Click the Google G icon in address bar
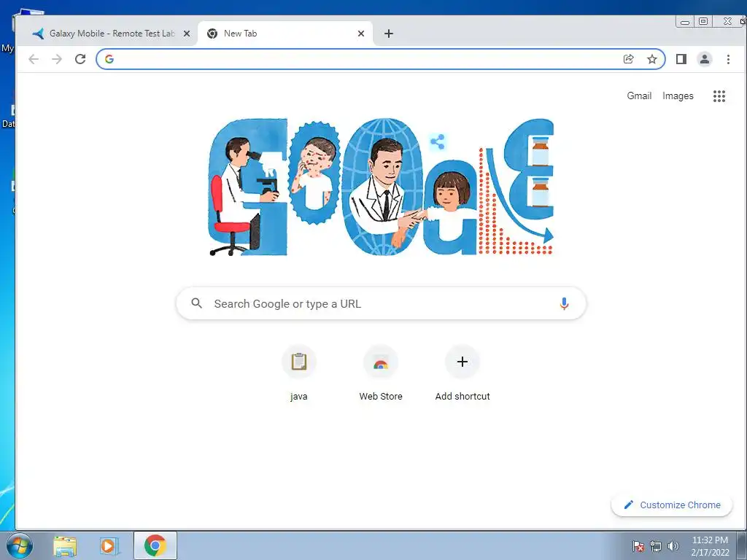This screenshot has width=747, height=560. [x=109, y=59]
